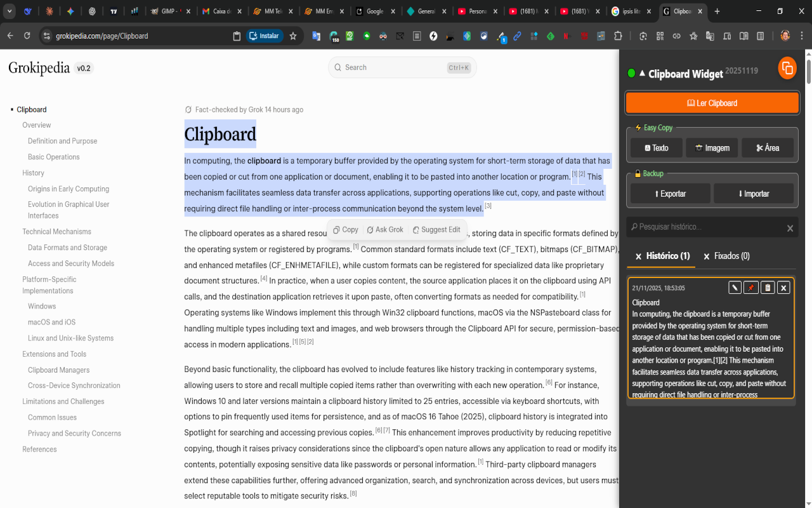This screenshot has height=508, width=812.
Task: Open Origins in Early Computing link
Action: click(69, 189)
